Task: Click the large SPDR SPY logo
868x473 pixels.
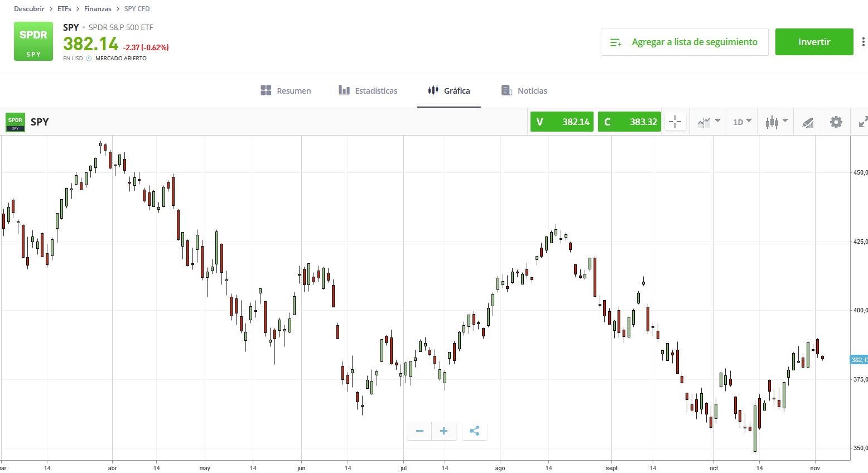Action: [x=33, y=41]
